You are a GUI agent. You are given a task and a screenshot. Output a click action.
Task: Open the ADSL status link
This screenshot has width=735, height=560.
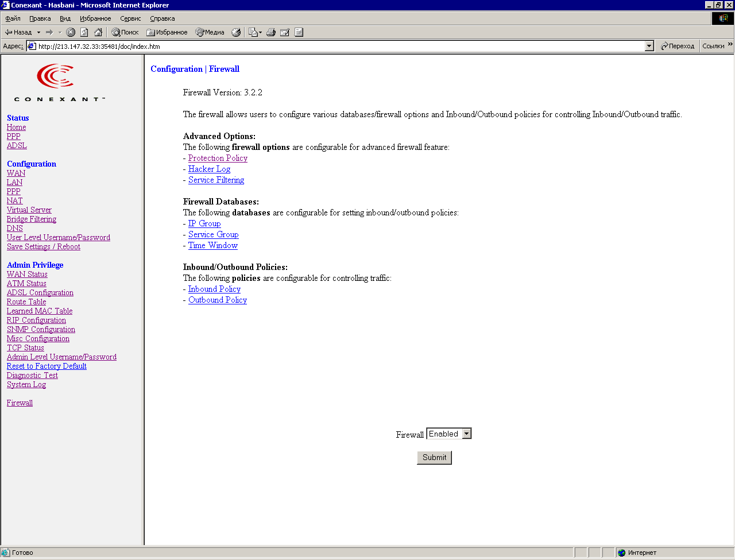point(17,145)
